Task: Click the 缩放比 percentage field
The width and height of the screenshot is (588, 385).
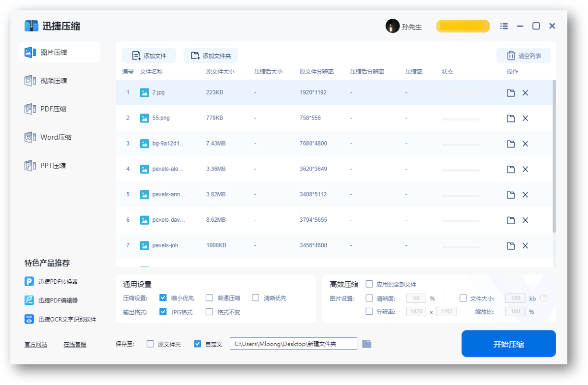Action: (x=515, y=312)
